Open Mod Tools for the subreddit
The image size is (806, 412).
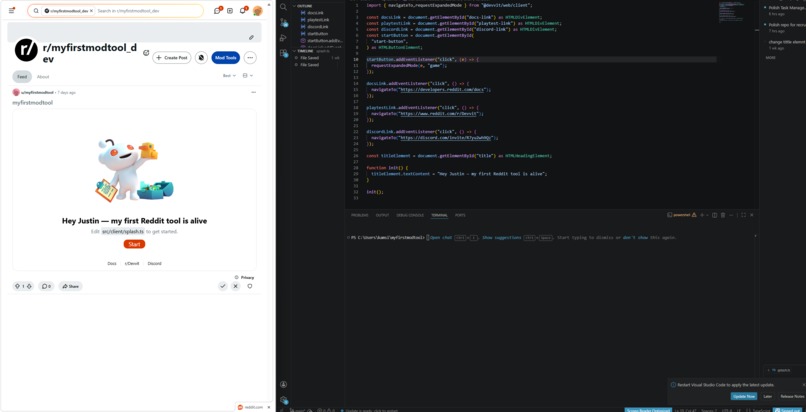[225, 58]
